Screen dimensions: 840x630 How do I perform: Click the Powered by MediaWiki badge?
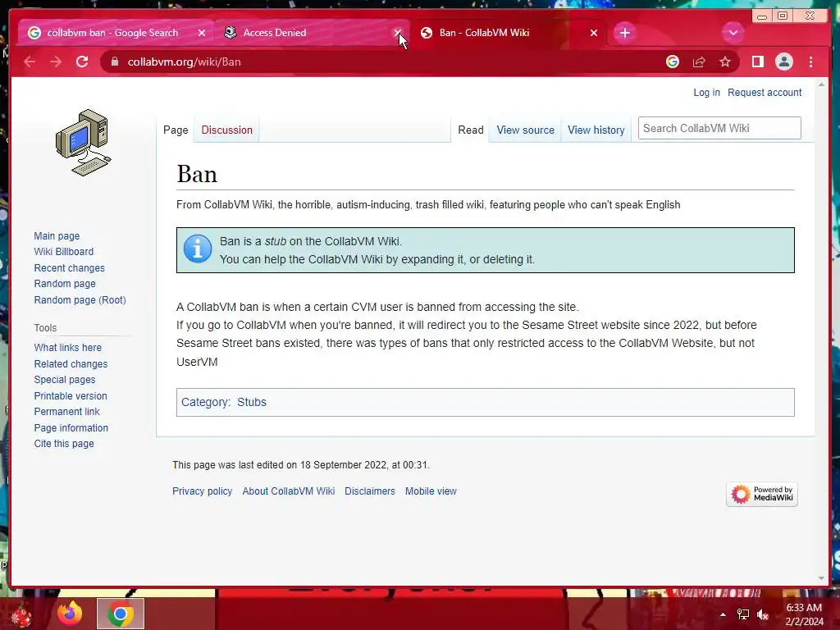pos(762,494)
